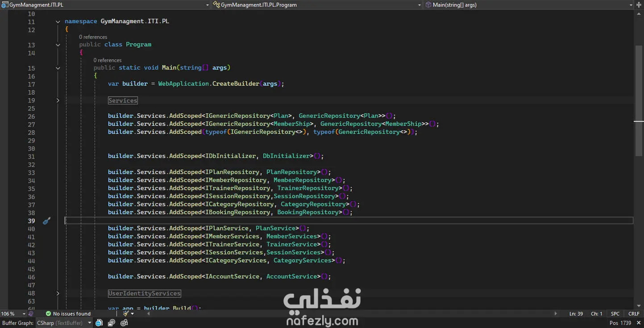The width and height of the screenshot is (644, 328).
Task: Expand the Services region on line 19
Action: coord(58,100)
